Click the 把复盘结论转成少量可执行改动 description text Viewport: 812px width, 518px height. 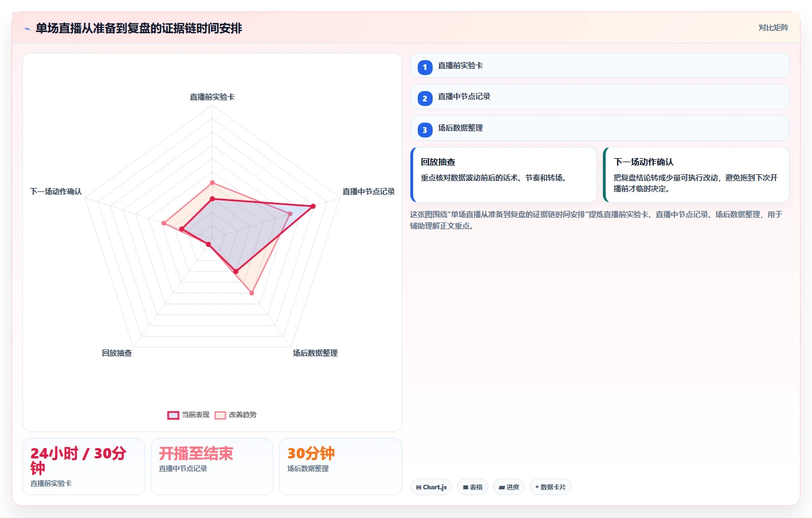695,183
